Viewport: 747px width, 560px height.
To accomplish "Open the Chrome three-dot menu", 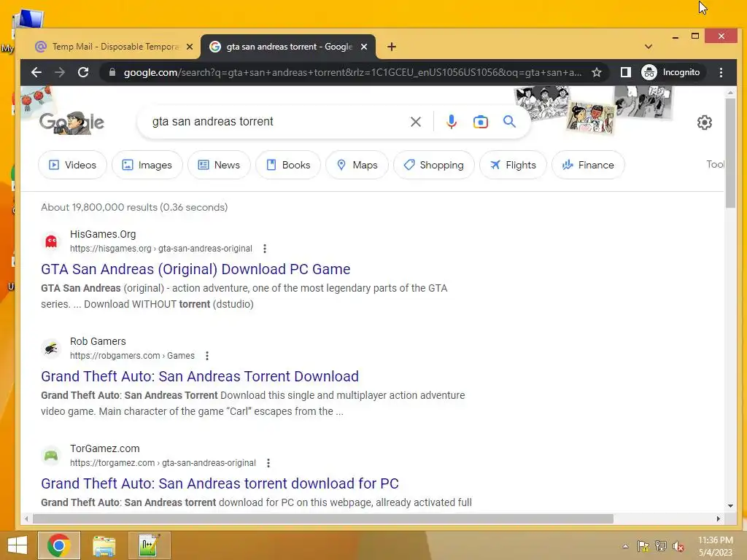I will point(721,72).
